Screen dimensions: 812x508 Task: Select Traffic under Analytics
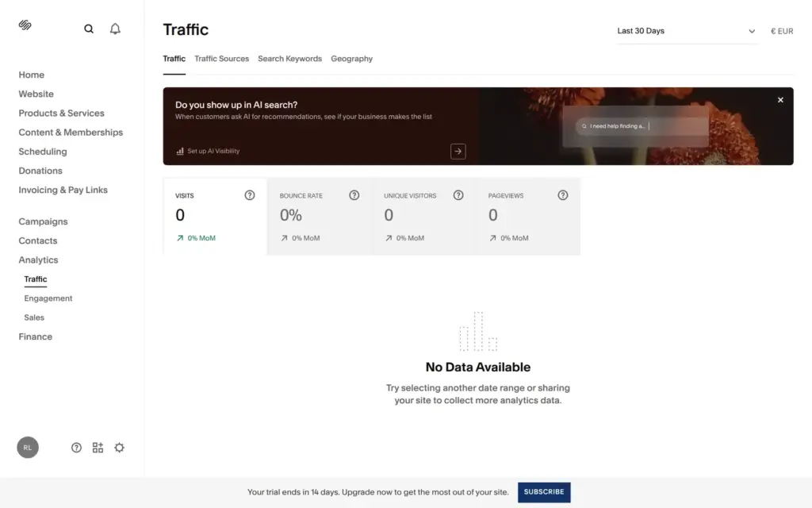35,279
